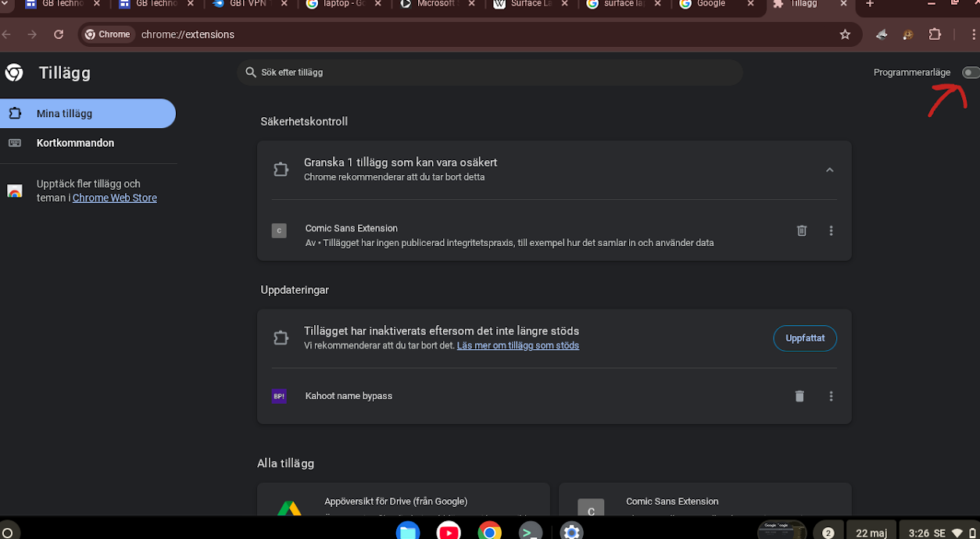Screen dimensions: 980x539
Task: Click the Kahoot name bypass purple icon
Action: (x=279, y=396)
